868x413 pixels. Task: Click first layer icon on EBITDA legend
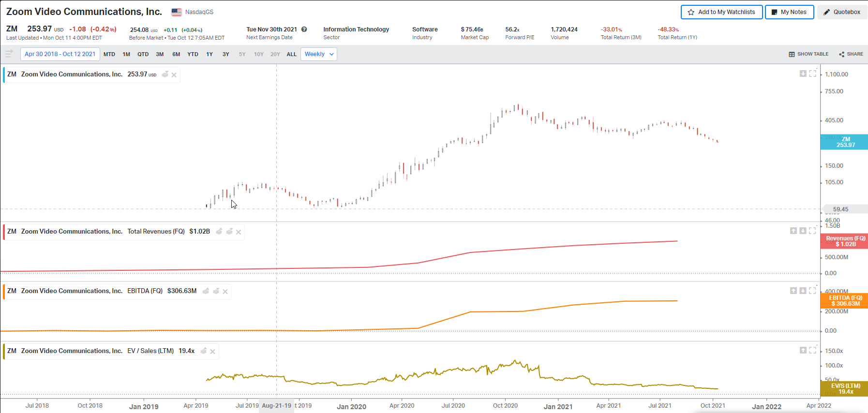click(x=206, y=291)
